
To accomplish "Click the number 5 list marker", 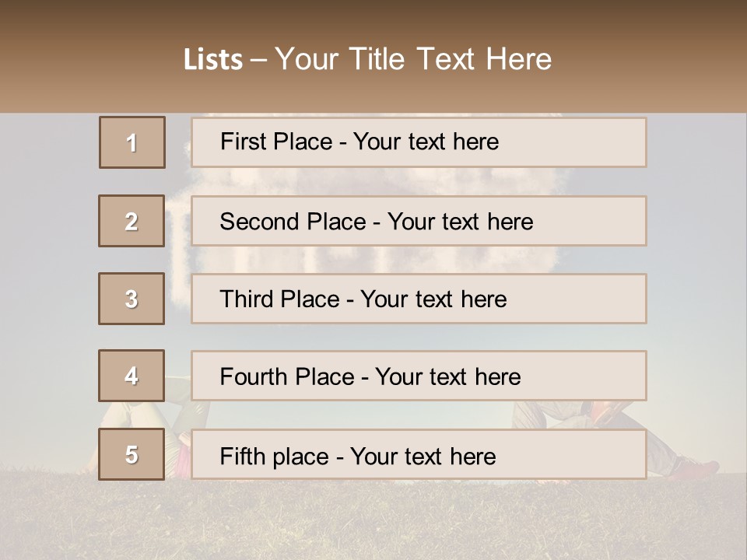I will tap(132, 454).
